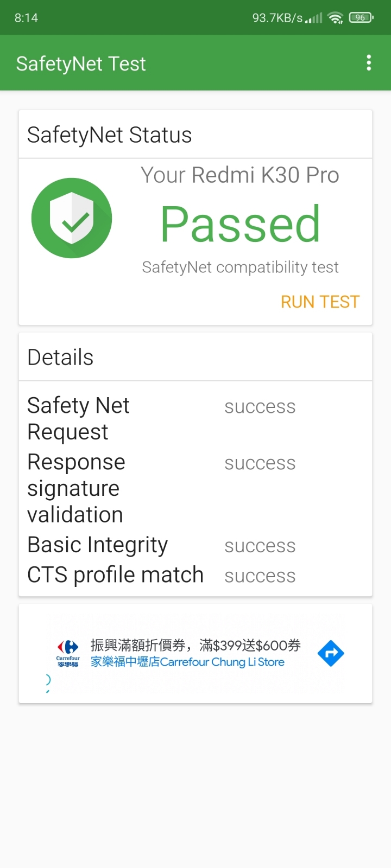The image size is (391, 868).
Task: Run the SafetyNet test again
Action: (x=320, y=302)
